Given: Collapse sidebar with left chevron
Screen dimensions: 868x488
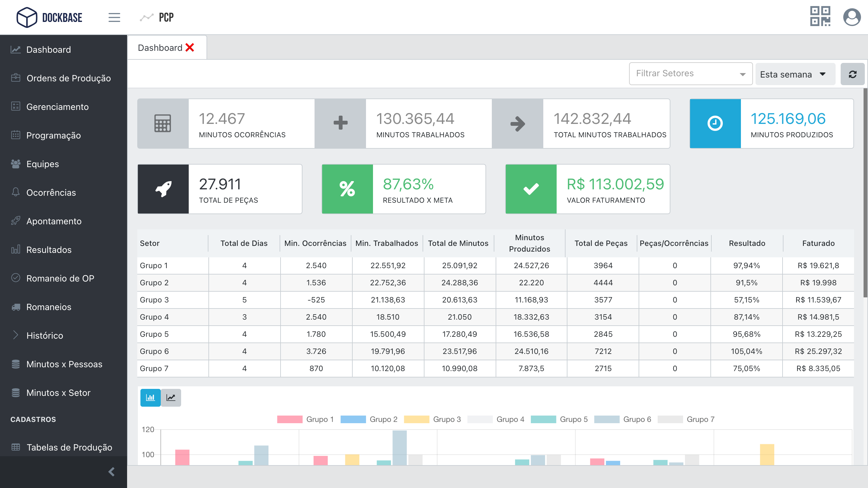Looking at the screenshot, I should click(x=112, y=471).
